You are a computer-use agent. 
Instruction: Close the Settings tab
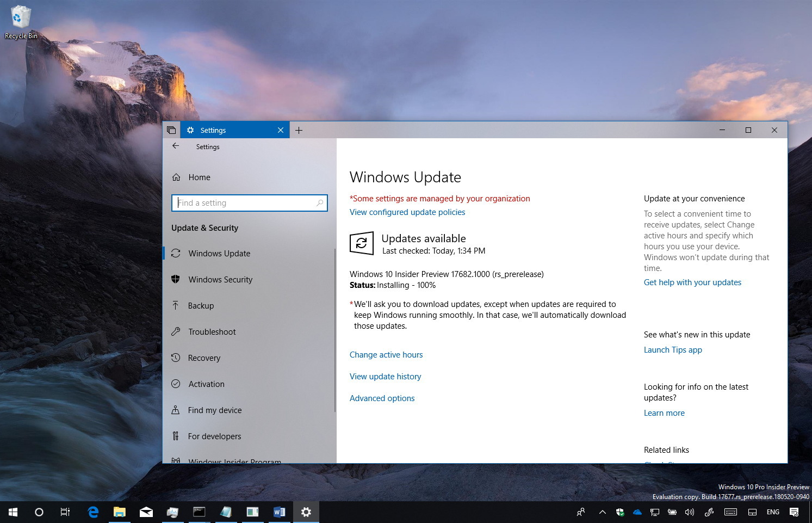[x=281, y=130]
